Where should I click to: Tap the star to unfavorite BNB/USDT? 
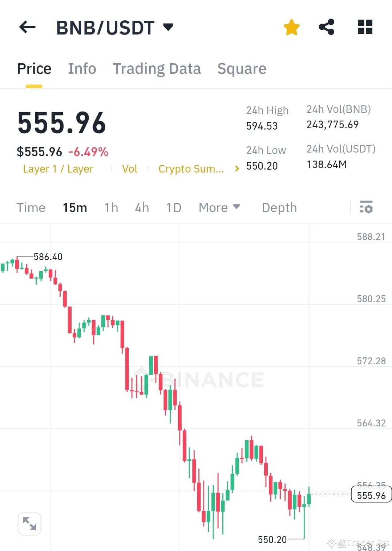tap(291, 27)
